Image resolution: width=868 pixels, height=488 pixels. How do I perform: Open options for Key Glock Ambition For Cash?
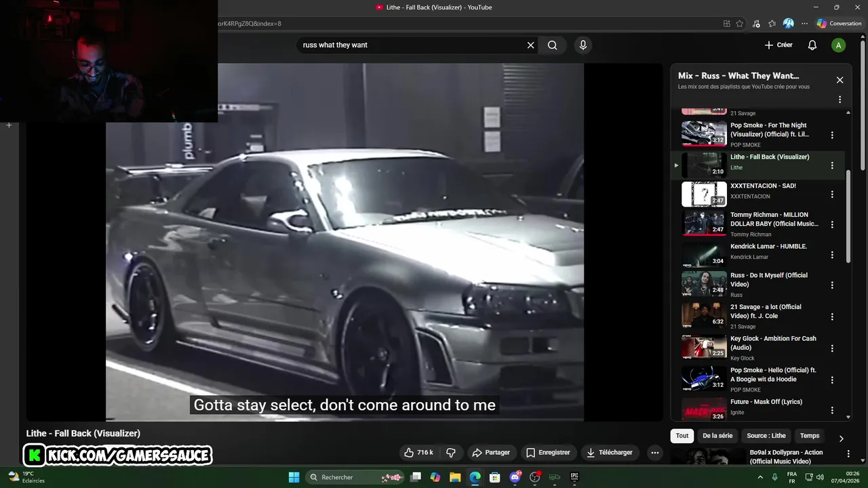point(832,348)
